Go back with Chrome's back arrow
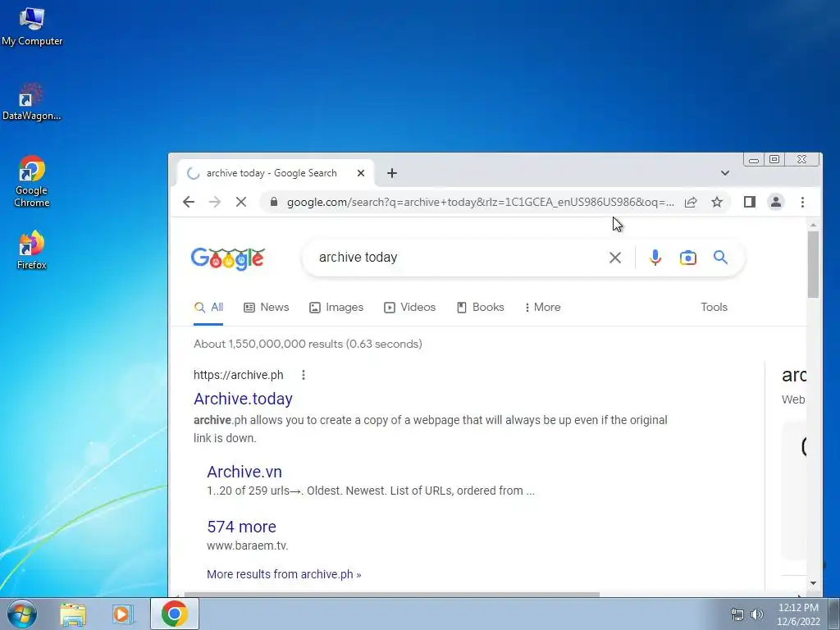840x630 pixels. 189,202
